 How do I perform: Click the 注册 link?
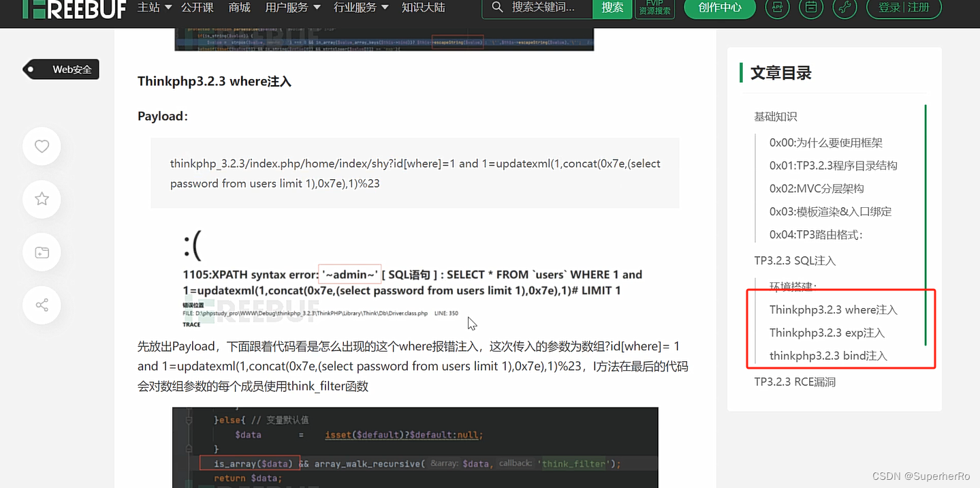point(919,7)
